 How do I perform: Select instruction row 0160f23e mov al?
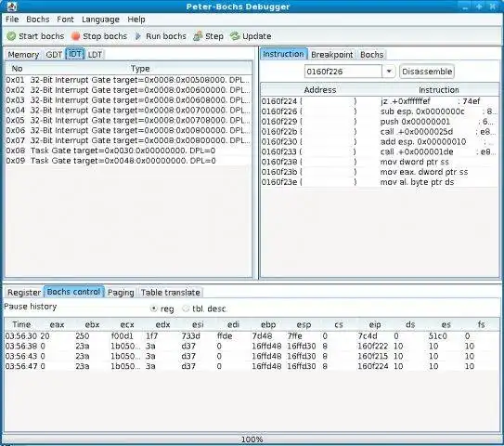pyautogui.click(x=380, y=182)
